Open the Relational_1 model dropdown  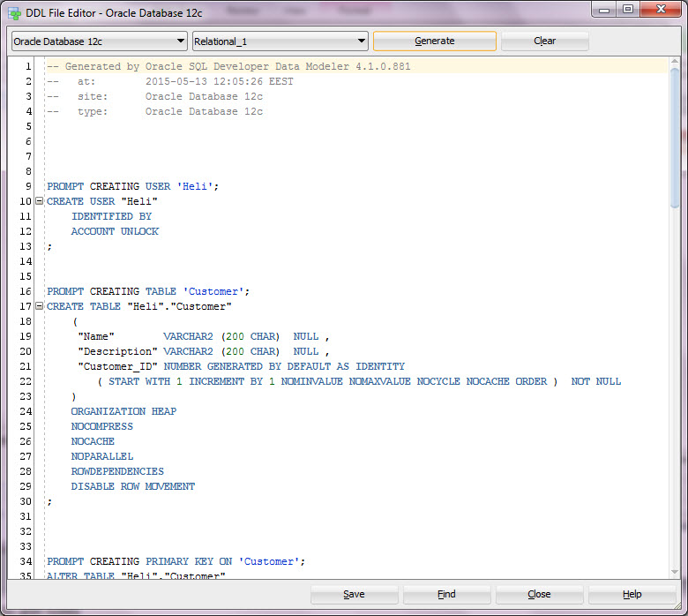(280, 41)
